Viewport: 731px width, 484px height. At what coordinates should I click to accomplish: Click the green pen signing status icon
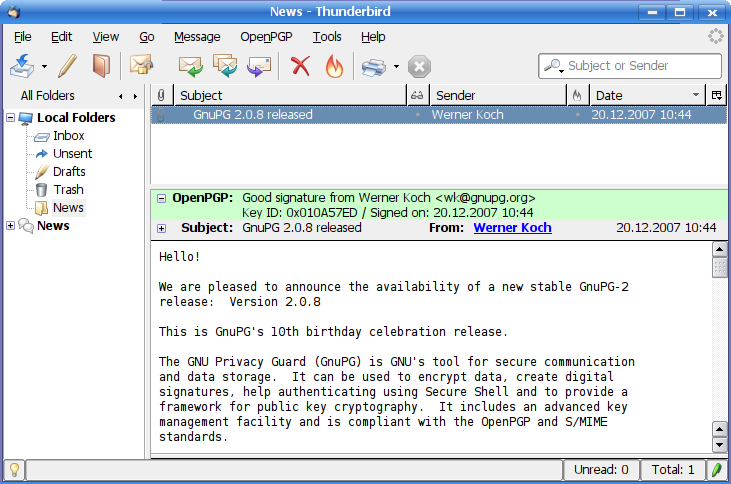(x=716, y=470)
